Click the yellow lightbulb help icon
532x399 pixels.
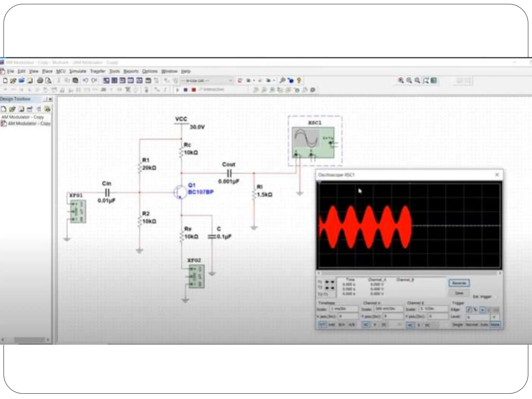[x=299, y=81]
